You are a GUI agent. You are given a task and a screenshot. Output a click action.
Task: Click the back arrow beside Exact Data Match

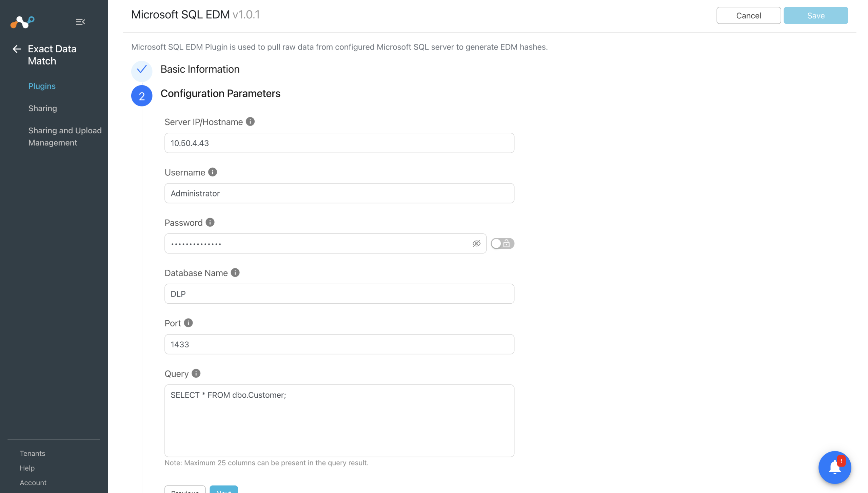16,49
